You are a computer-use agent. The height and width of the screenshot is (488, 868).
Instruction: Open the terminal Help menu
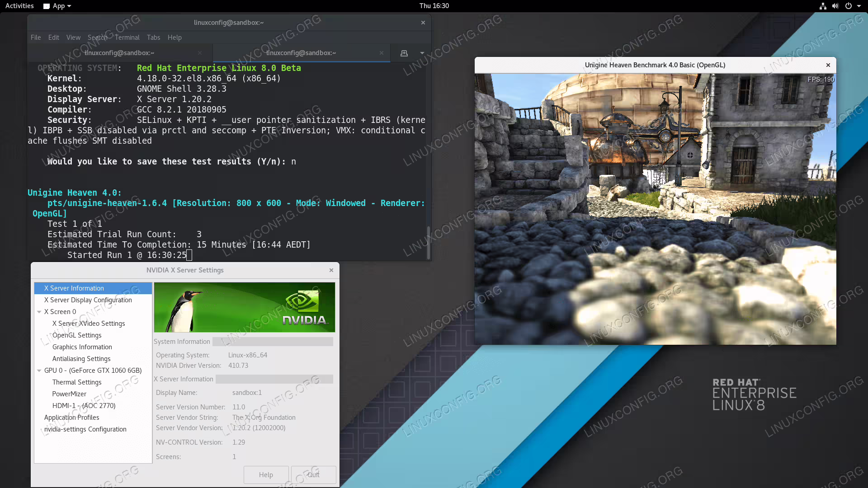click(x=175, y=38)
